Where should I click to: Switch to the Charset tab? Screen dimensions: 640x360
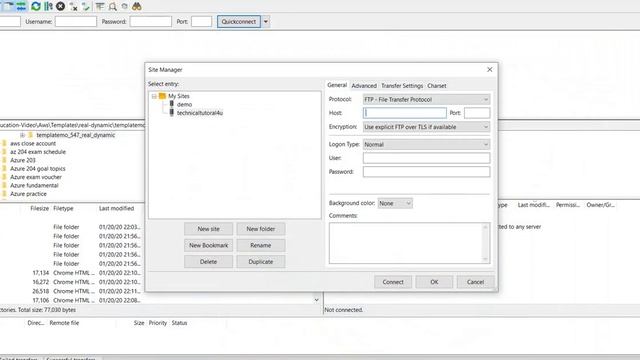437,86
